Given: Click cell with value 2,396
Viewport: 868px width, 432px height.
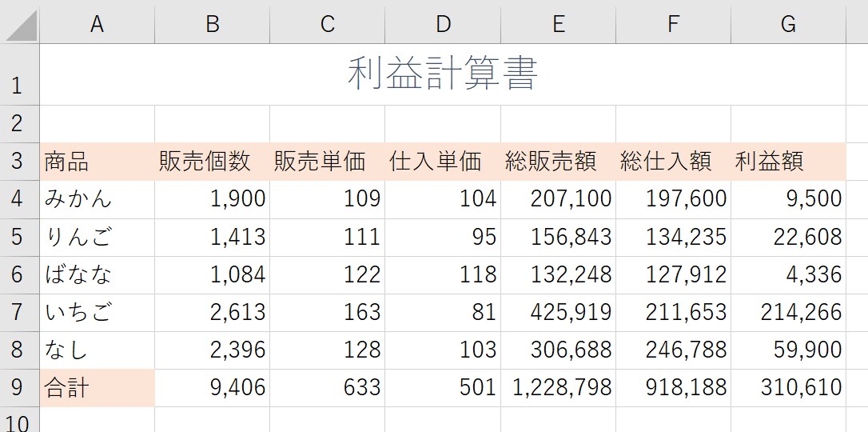Looking at the screenshot, I should [213, 350].
